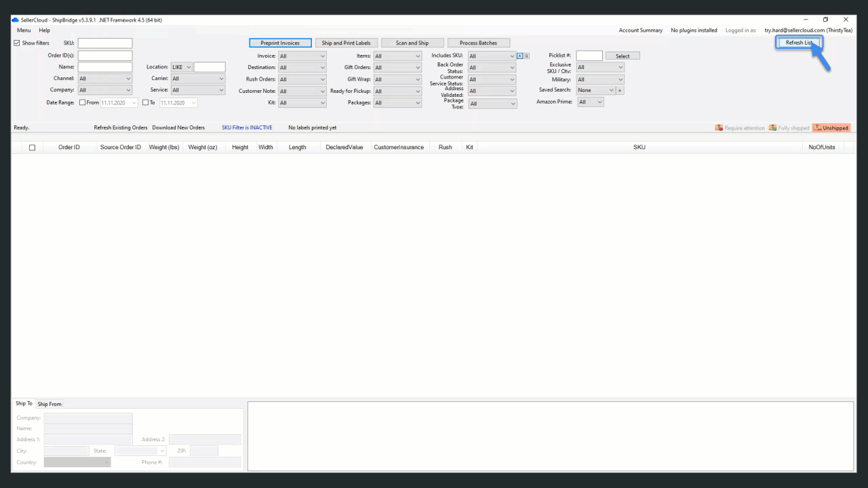This screenshot has height=488, width=868.
Task: Click the 'G' toggle beside Includes SKU
Action: (526, 56)
